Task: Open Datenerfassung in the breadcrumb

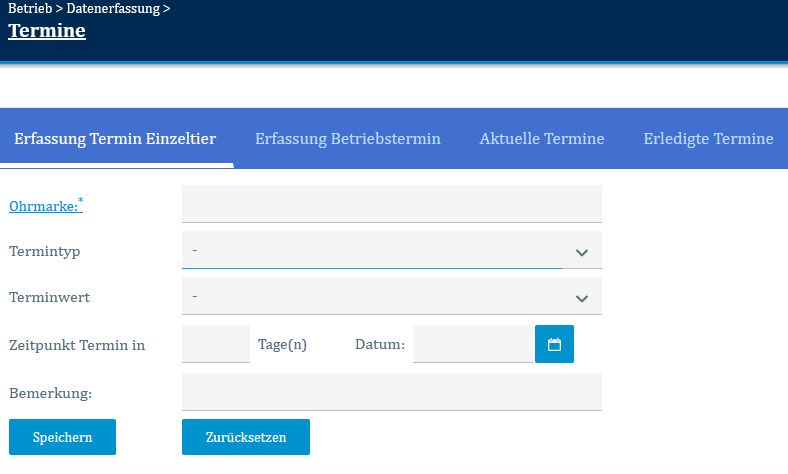Action: 116,9
